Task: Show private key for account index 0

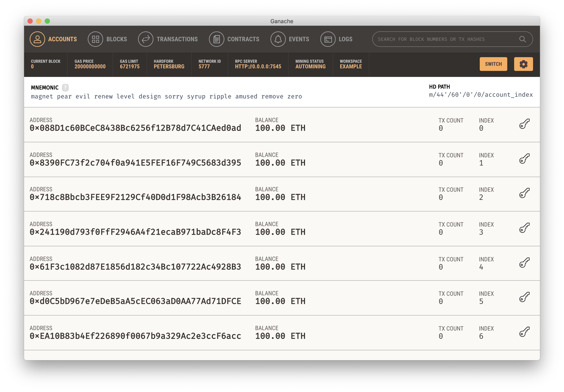Action: 524,124
